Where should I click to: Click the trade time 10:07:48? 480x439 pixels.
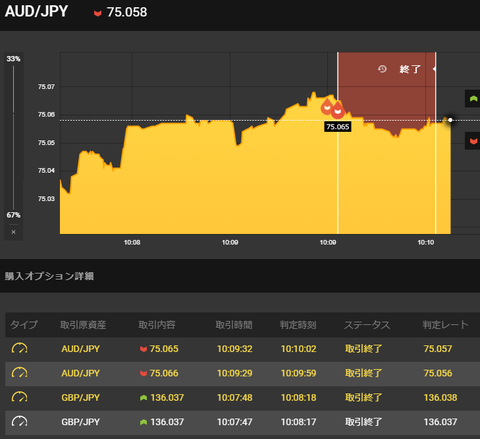(235, 397)
